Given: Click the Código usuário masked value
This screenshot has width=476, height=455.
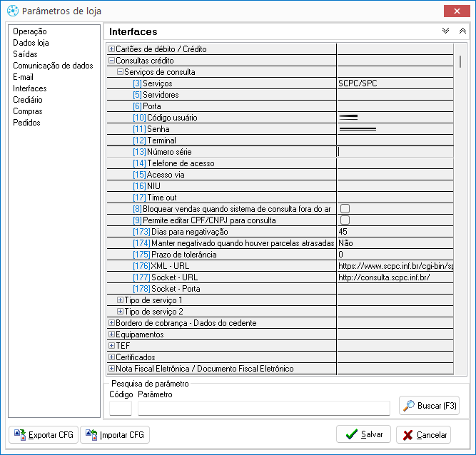Looking at the screenshot, I should point(348,117).
